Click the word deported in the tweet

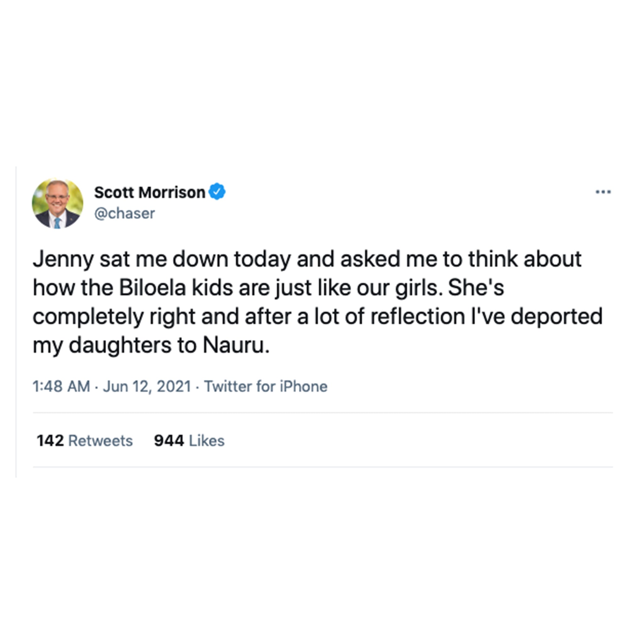click(x=556, y=316)
